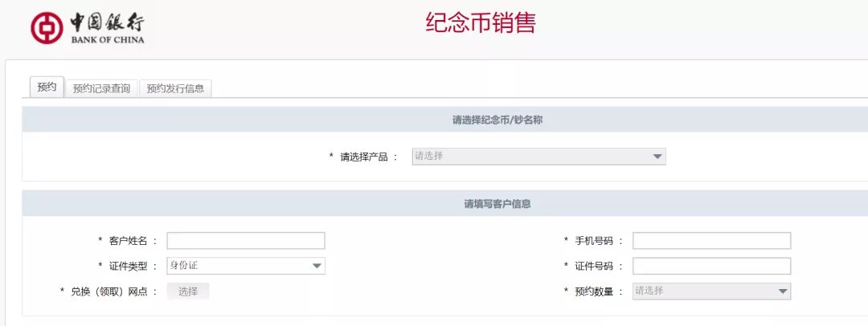Click the 纪念币销售 page title
868x326 pixels.
[x=480, y=23]
